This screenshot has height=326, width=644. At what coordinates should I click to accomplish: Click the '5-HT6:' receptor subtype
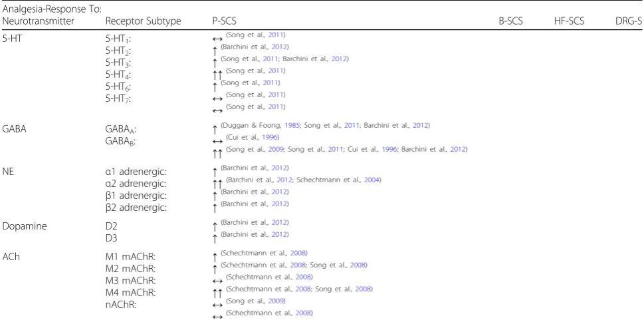pyautogui.click(x=118, y=86)
